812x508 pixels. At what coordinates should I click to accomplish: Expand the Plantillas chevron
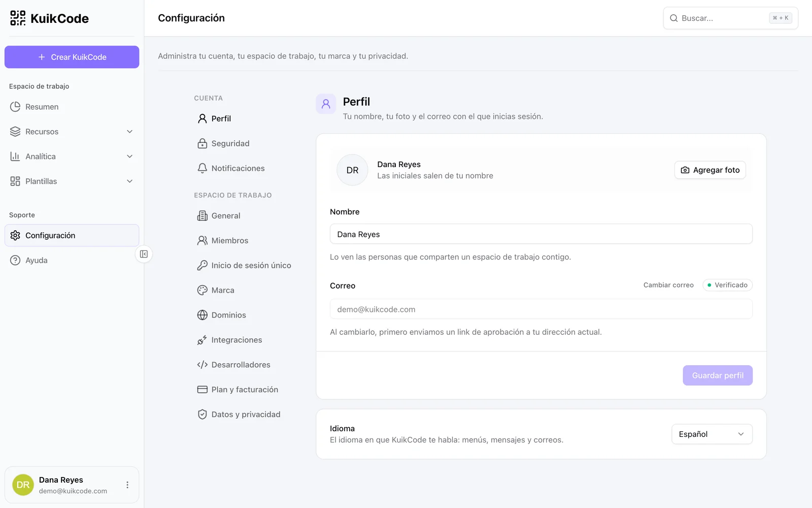[x=129, y=181]
